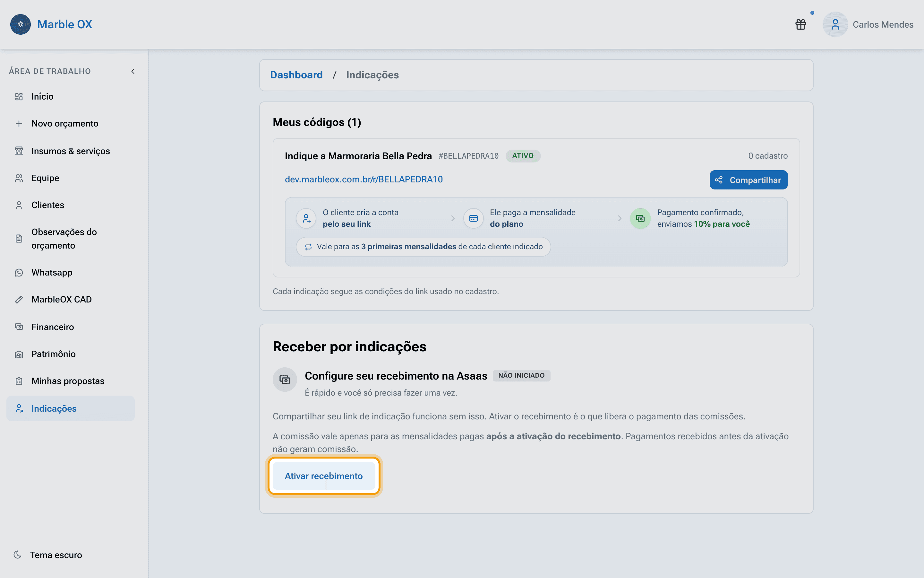Select Indicações in the sidebar
924x578 pixels.
coord(71,409)
